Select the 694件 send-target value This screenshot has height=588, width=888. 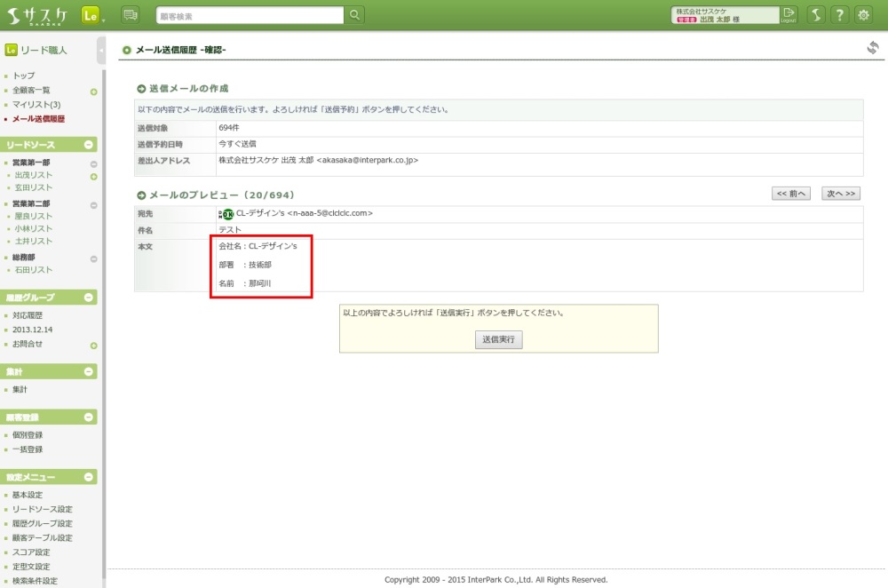coord(229,128)
